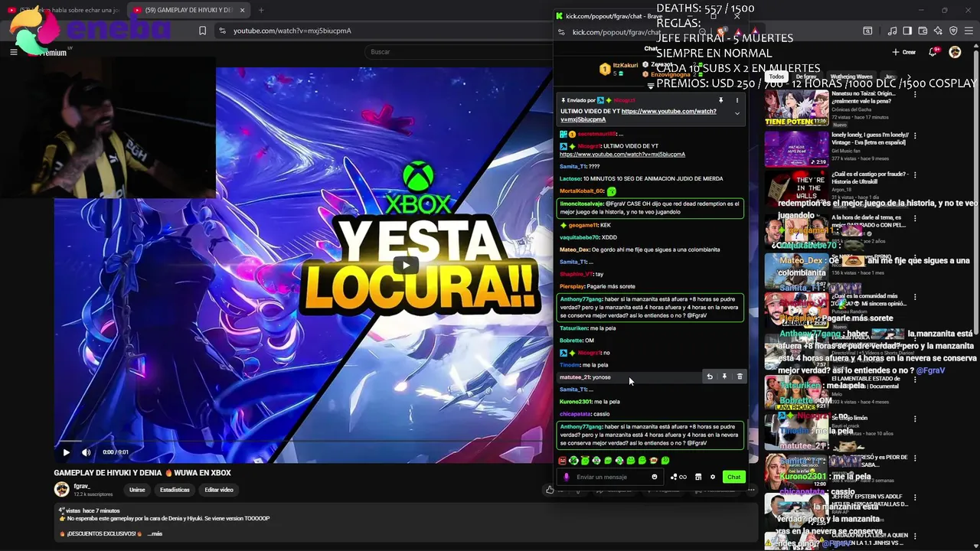The height and width of the screenshot is (551, 980).
Task: Open a new browser tab with the plus button
Action: (261, 10)
